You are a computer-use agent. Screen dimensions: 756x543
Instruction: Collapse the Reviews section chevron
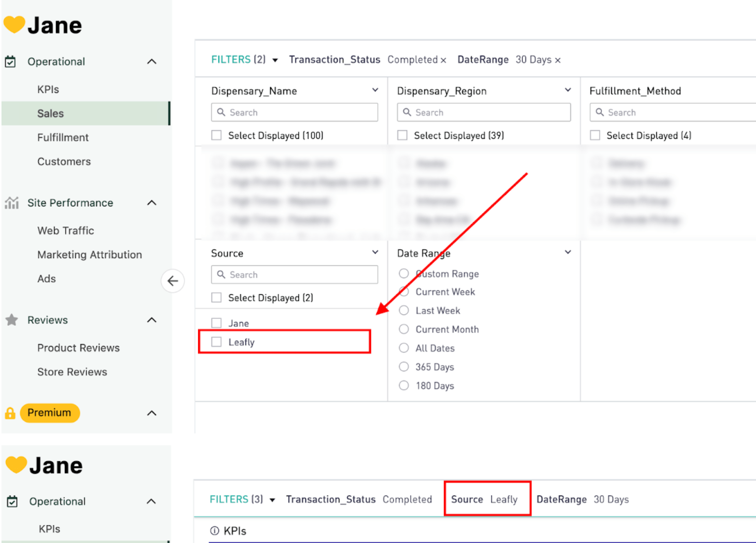tap(152, 320)
